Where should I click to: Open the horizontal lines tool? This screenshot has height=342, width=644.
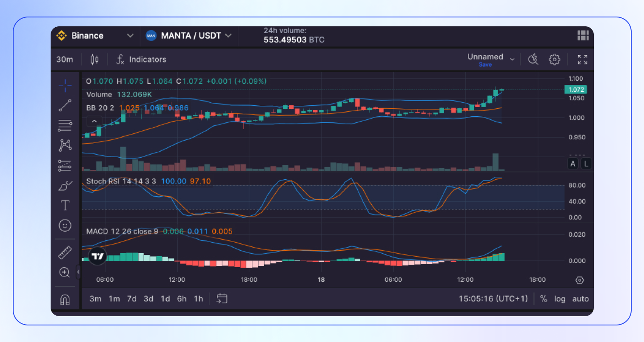[65, 125]
